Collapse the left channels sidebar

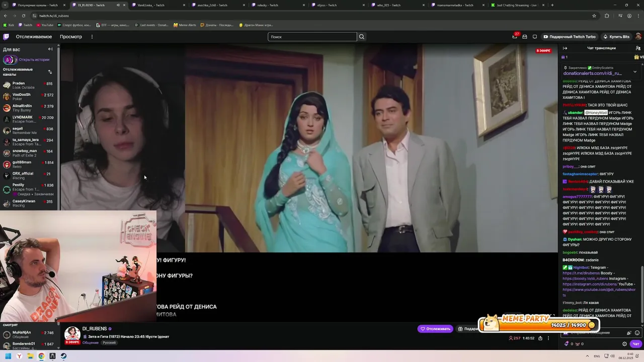point(50,49)
